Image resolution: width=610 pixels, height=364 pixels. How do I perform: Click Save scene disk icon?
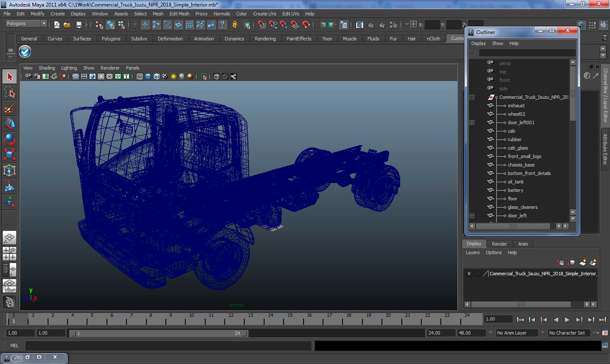tap(79, 25)
